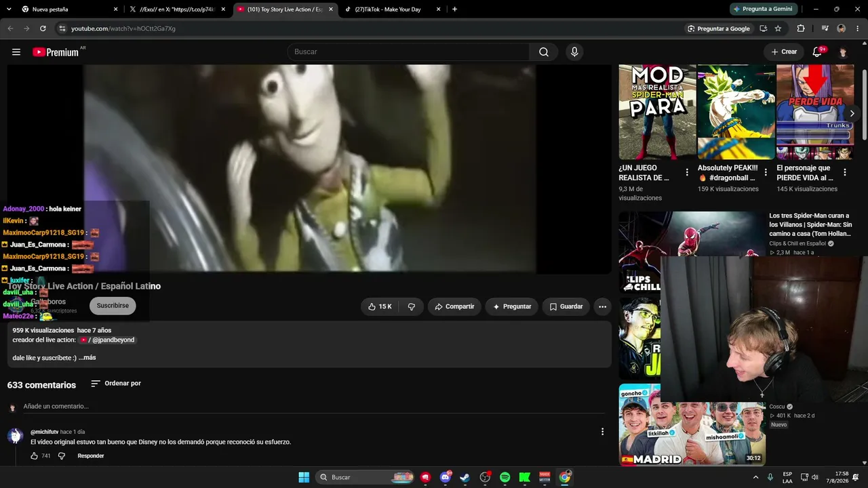Open options for the @michifutv comment
The height and width of the screenshot is (488, 868).
(602, 432)
